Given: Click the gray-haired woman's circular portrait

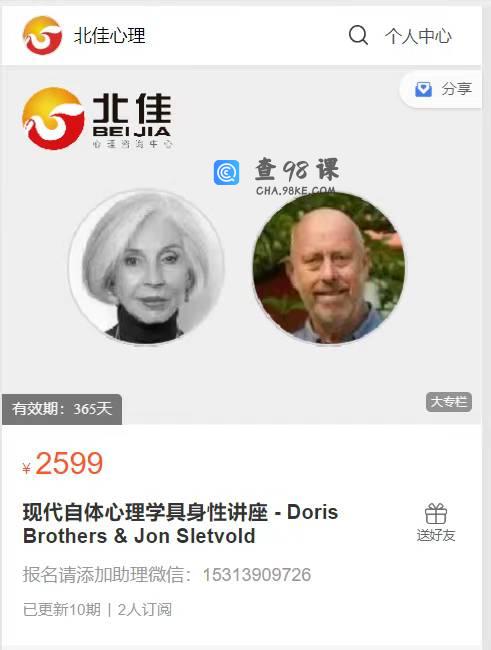Looking at the screenshot, I should coord(146,267).
